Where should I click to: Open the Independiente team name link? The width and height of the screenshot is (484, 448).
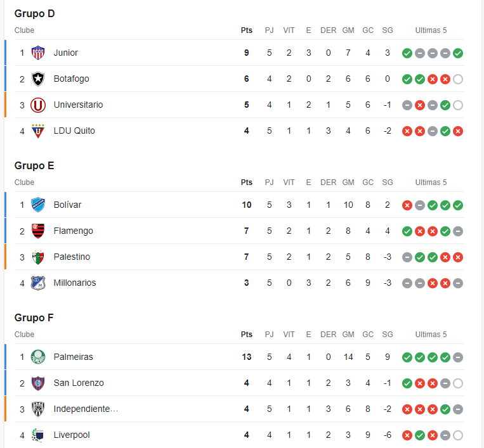[86, 409]
